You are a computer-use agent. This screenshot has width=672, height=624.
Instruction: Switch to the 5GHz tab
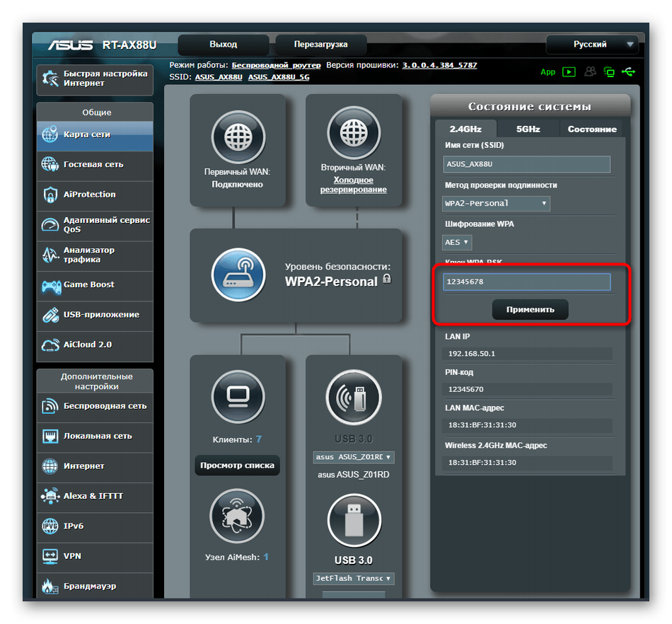(528, 129)
